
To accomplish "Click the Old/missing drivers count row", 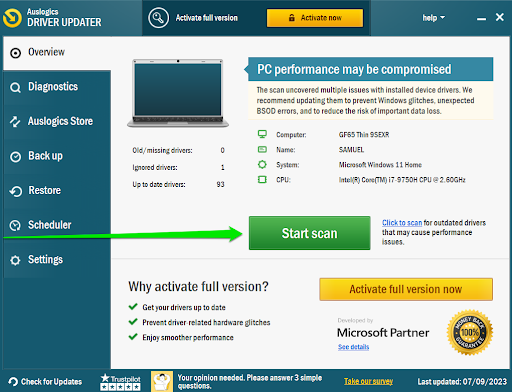I will coord(178,150).
